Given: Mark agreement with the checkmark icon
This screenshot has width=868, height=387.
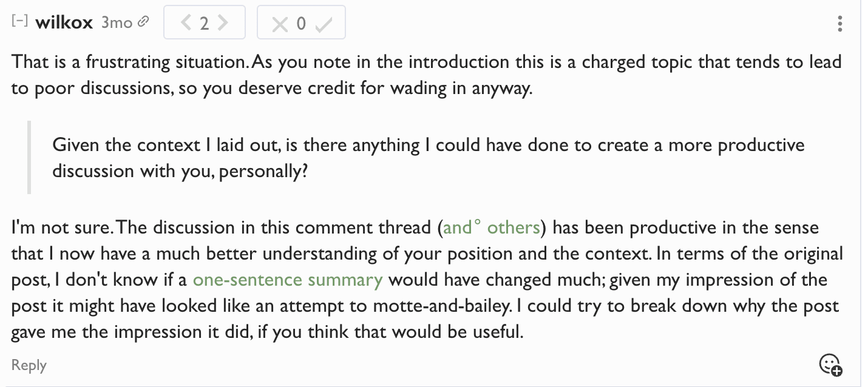Looking at the screenshot, I should [x=324, y=24].
